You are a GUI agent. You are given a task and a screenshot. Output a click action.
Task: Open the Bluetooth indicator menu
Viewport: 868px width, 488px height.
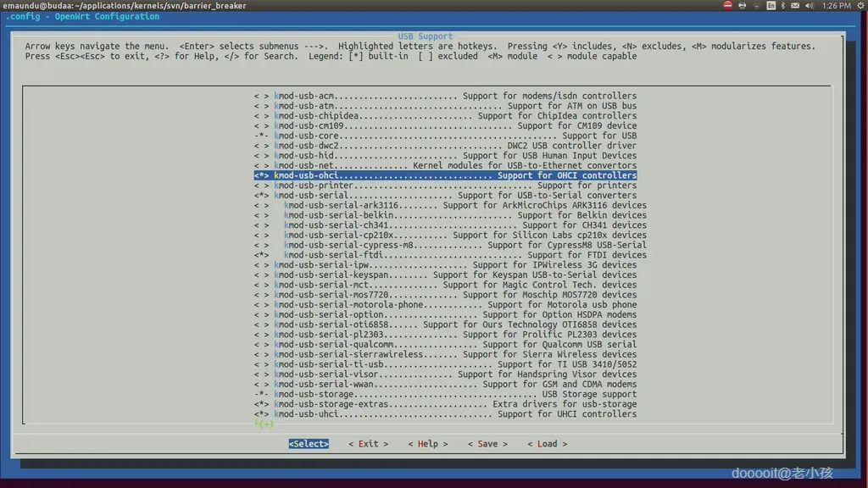782,6
